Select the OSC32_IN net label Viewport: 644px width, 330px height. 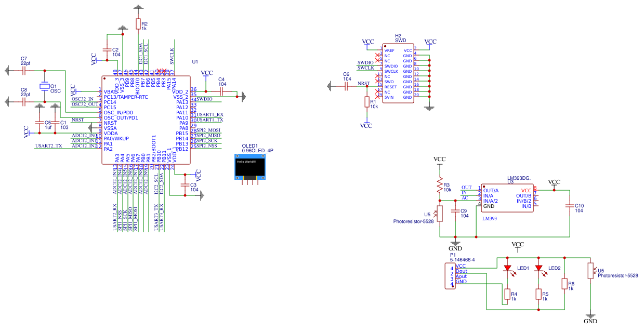(x=83, y=99)
